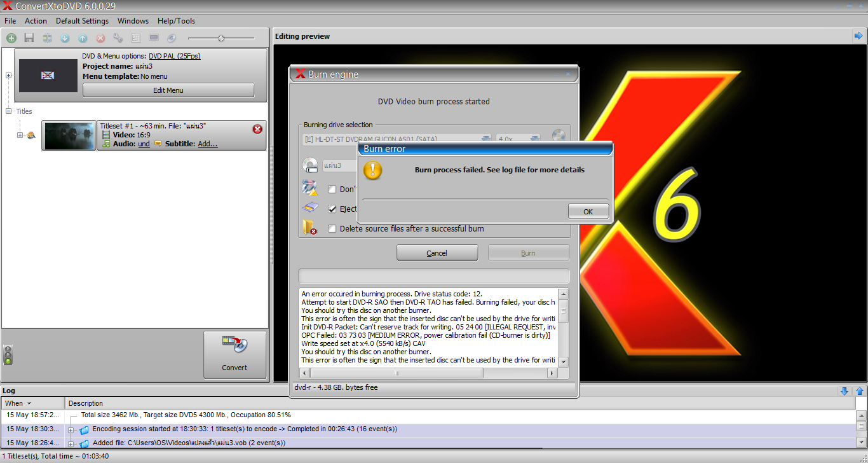Click OK in Burn error dialog
868x463 pixels.
coord(588,212)
